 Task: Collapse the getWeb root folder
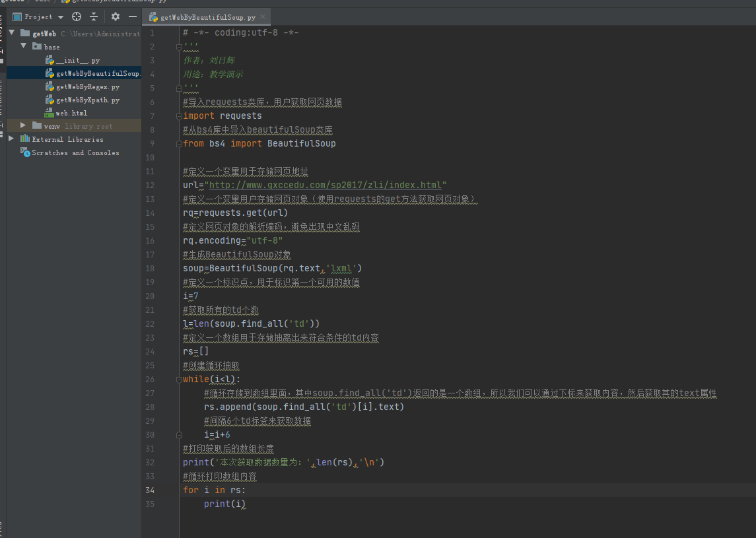11,33
